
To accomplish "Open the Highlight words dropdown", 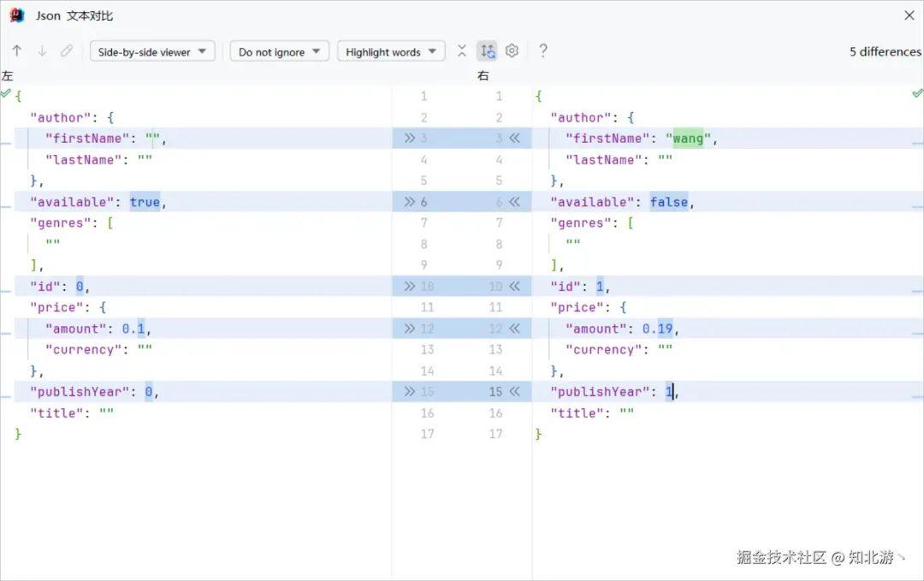I will [x=390, y=50].
